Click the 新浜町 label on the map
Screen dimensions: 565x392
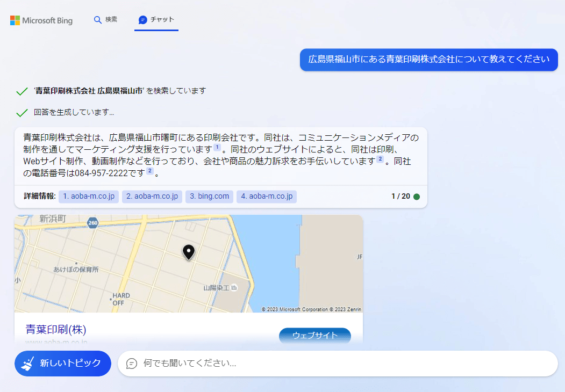point(53,219)
